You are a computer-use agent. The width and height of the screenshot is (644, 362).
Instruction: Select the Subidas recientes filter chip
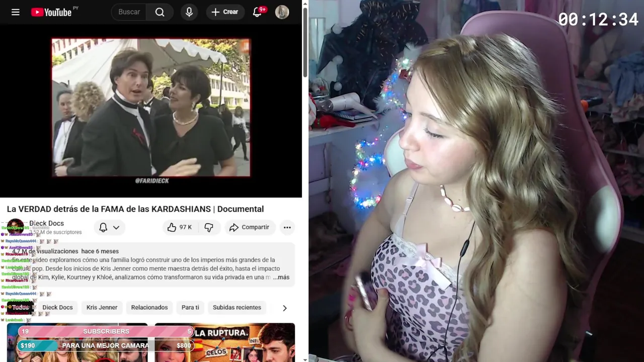point(237,307)
